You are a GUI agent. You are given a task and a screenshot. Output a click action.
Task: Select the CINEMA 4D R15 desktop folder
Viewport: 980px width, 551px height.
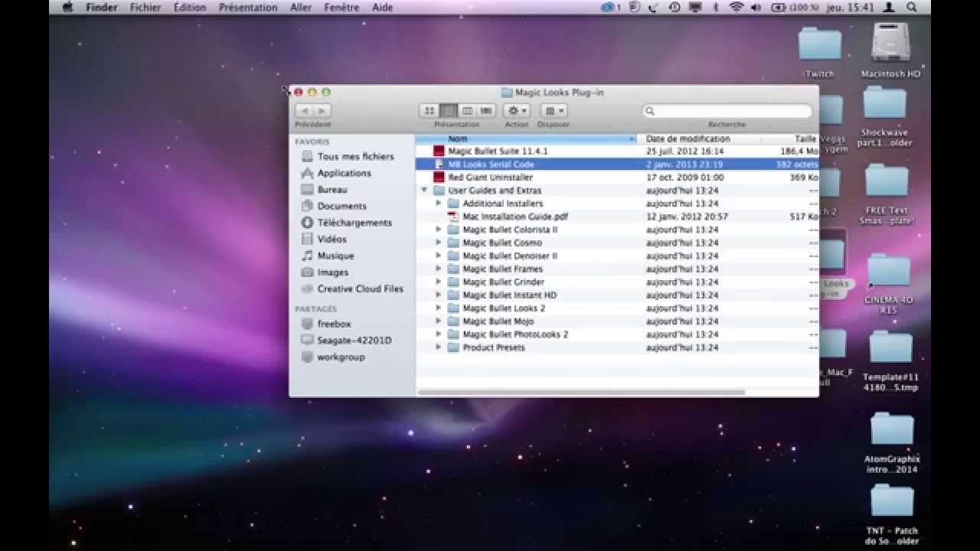coord(888,285)
